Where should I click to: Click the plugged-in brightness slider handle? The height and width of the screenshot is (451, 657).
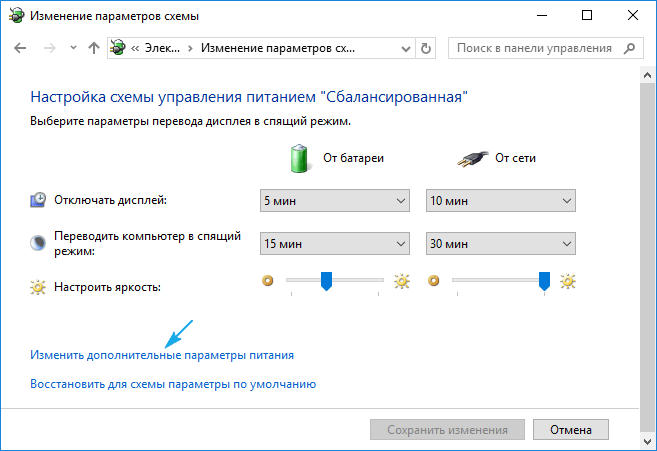[544, 282]
